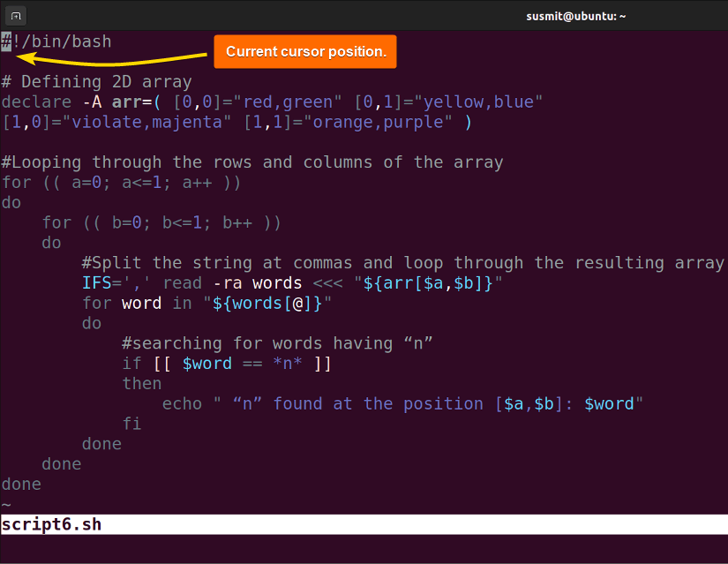The height and width of the screenshot is (564, 728).
Task: Click the "orange,purple" string value
Action: click(x=378, y=122)
